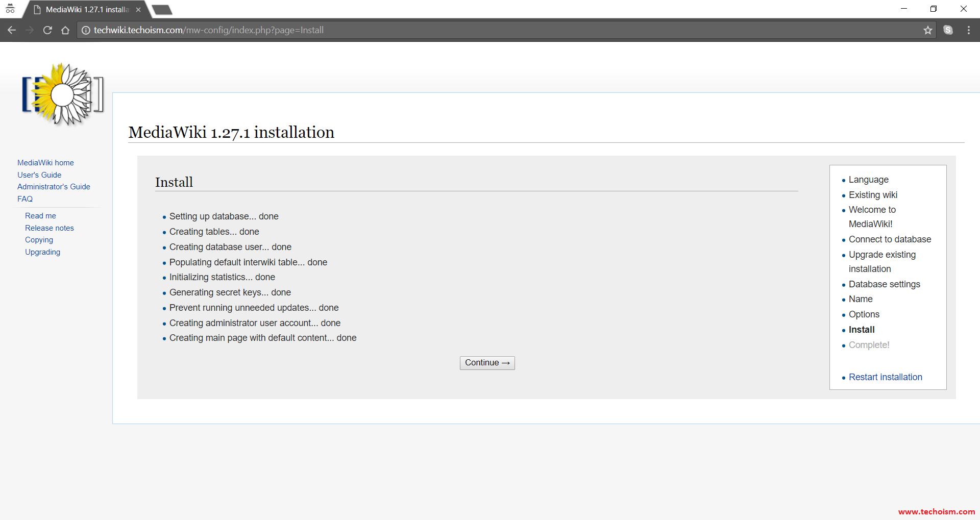Image resolution: width=980 pixels, height=520 pixels.
Task: Click the browser back arrow
Action: tap(12, 30)
